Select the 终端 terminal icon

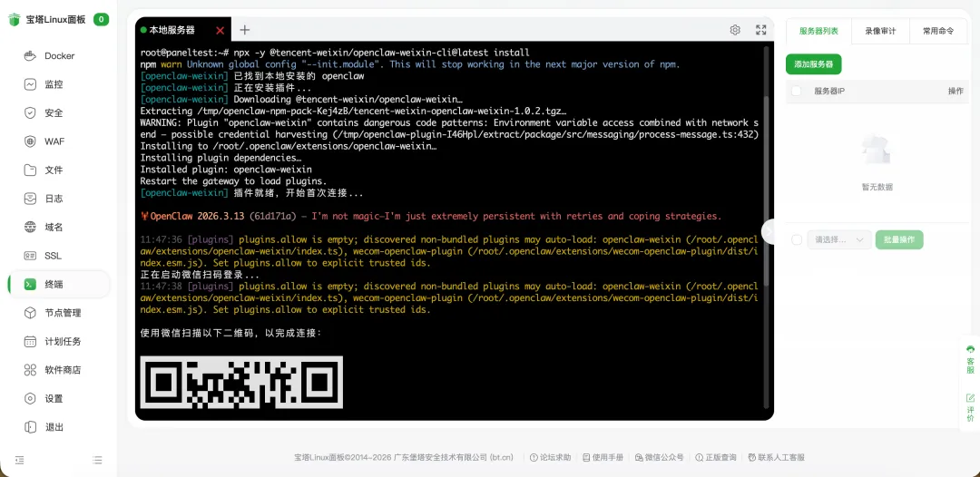(x=30, y=284)
